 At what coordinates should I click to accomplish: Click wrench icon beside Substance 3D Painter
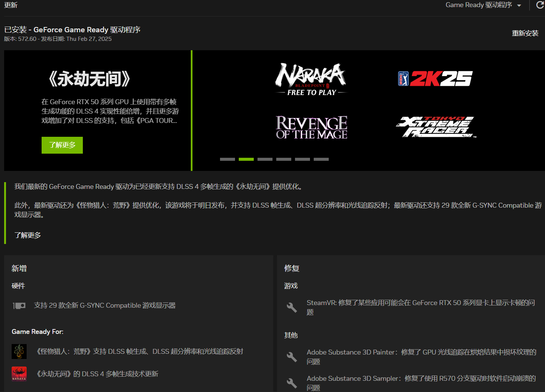[x=292, y=357]
